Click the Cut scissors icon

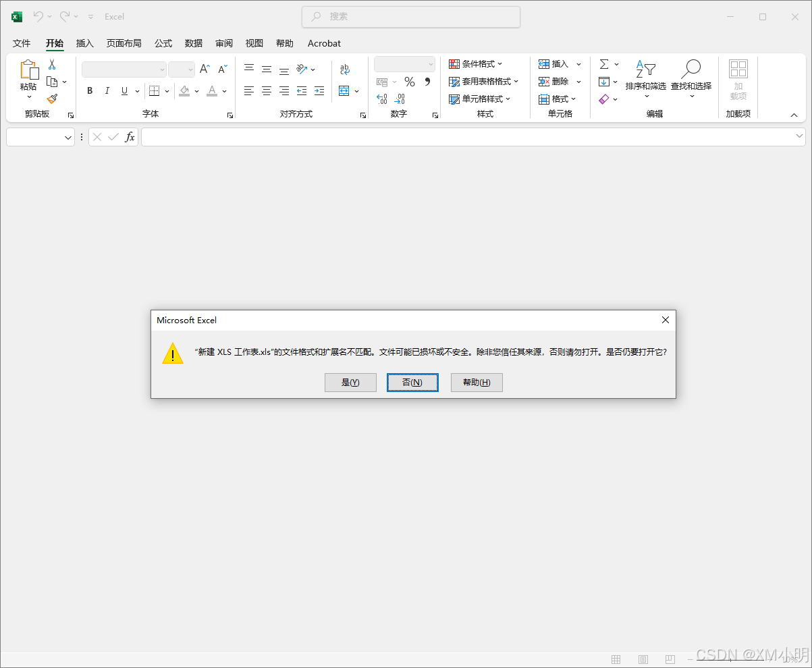click(x=52, y=65)
